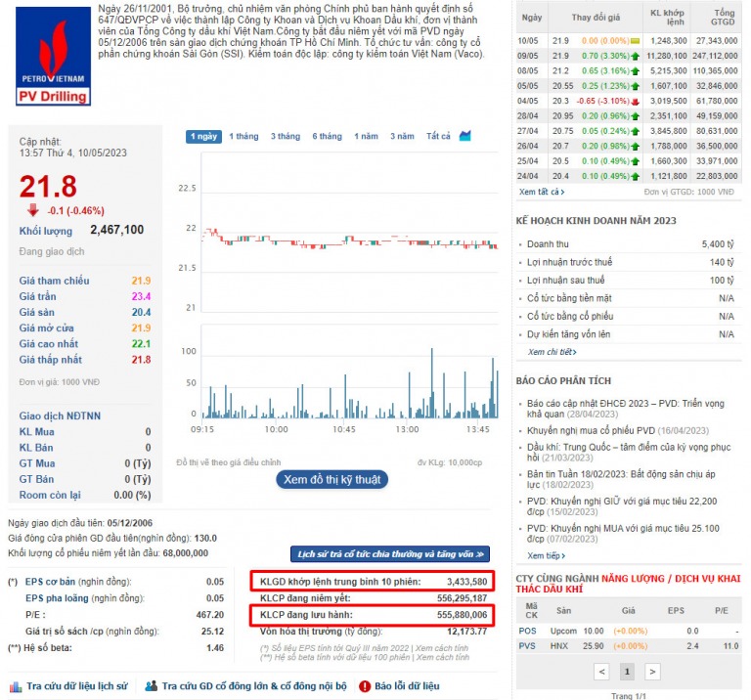Screen dimensions: 751x700
Task: Click the Giao dịch NĐTNN heading
Action: pyautogui.click(x=60, y=416)
